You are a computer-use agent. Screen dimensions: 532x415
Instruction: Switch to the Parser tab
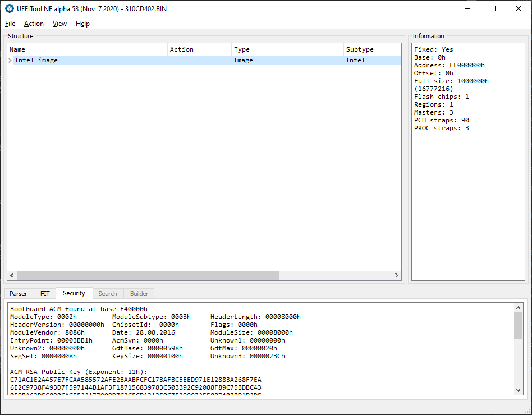click(19, 294)
